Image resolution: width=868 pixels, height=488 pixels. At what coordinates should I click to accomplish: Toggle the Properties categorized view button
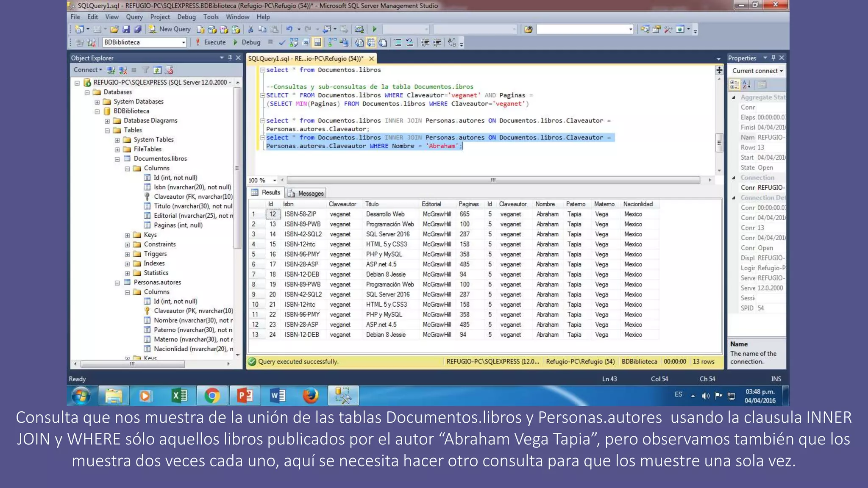tap(734, 85)
